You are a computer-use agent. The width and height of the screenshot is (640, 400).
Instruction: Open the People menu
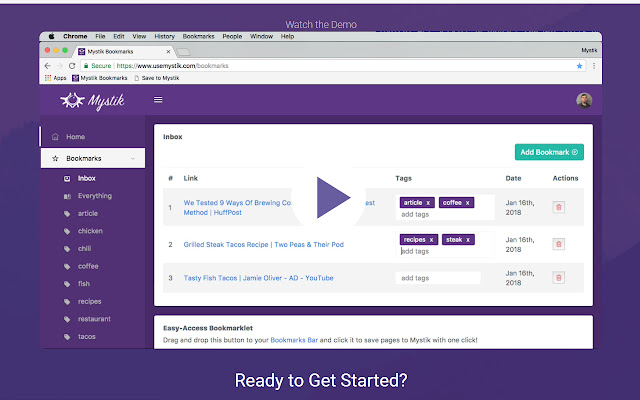232,36
